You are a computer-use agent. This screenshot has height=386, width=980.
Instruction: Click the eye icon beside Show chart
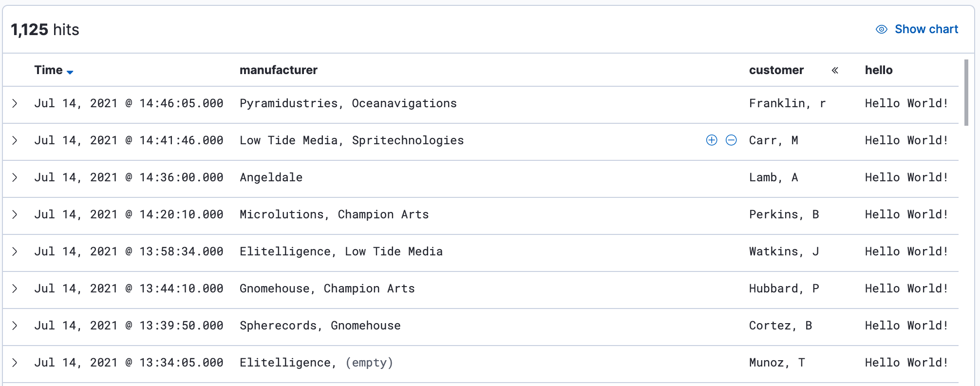click(881, 29)
